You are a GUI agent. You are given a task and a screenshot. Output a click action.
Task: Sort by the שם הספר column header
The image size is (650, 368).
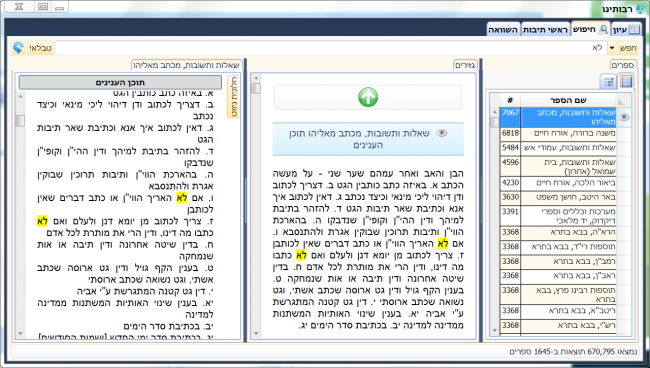click(x=568, y=100)
